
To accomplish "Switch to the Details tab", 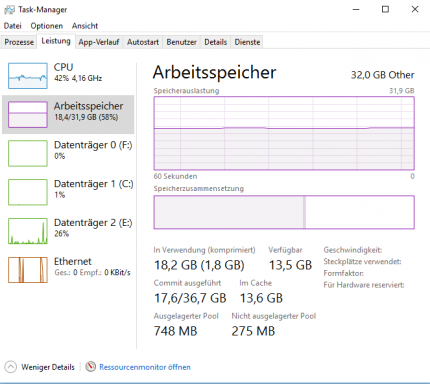I will 216,42.
